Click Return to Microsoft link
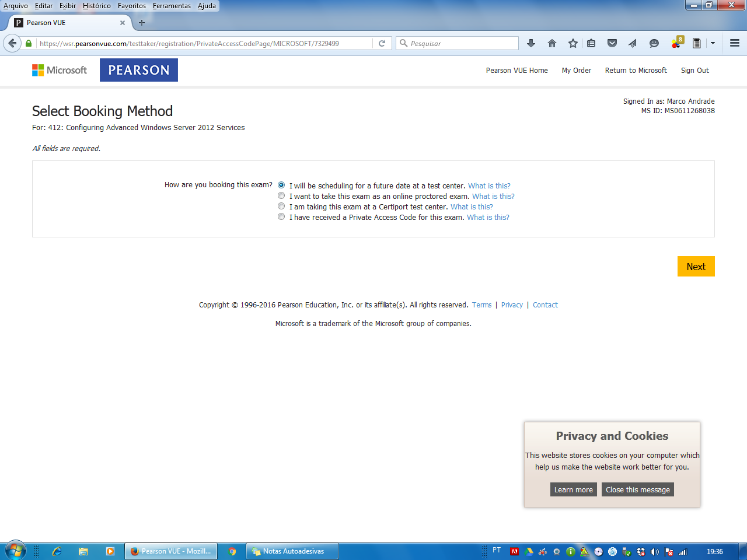This screenshot has width=747, height=560. (x=636, y=71)
